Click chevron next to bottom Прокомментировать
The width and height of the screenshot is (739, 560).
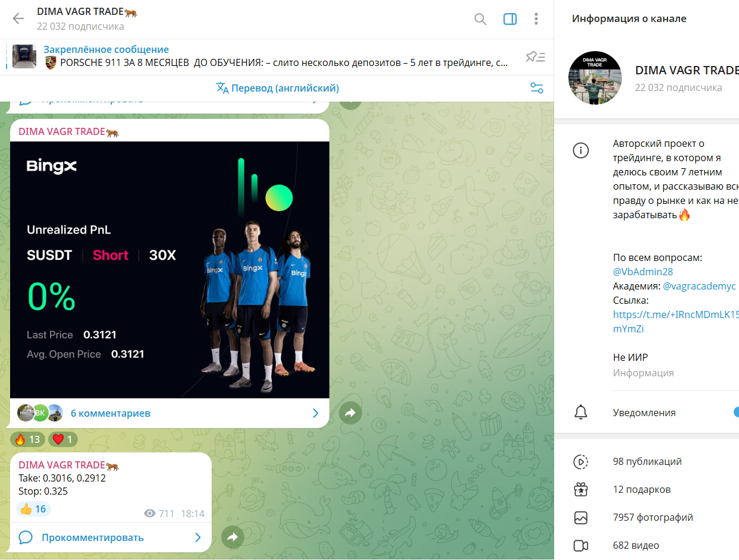pos(199,537)
